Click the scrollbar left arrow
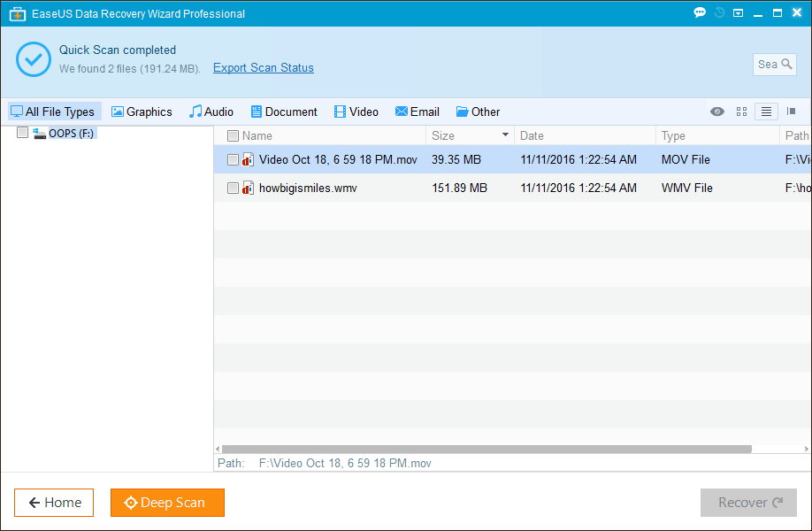Image resolution: width=812 pixels, height=531 pixels. (x=218, y=450)
